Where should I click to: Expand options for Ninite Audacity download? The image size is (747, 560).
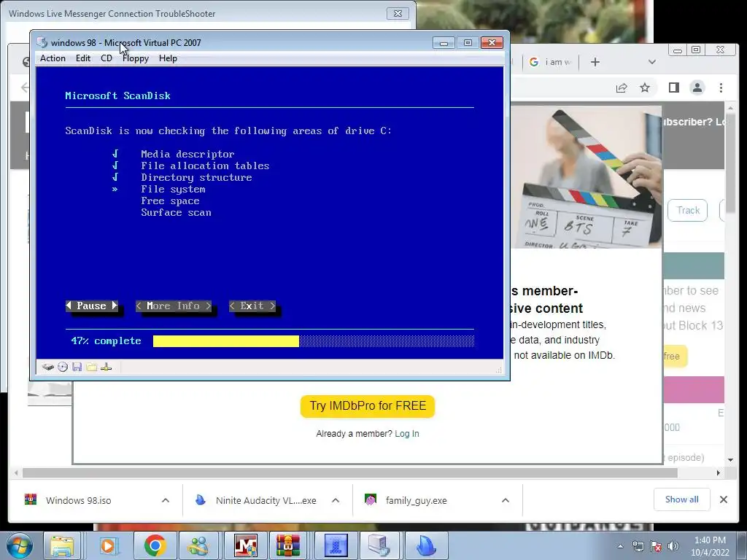click(x=336, y=500)
